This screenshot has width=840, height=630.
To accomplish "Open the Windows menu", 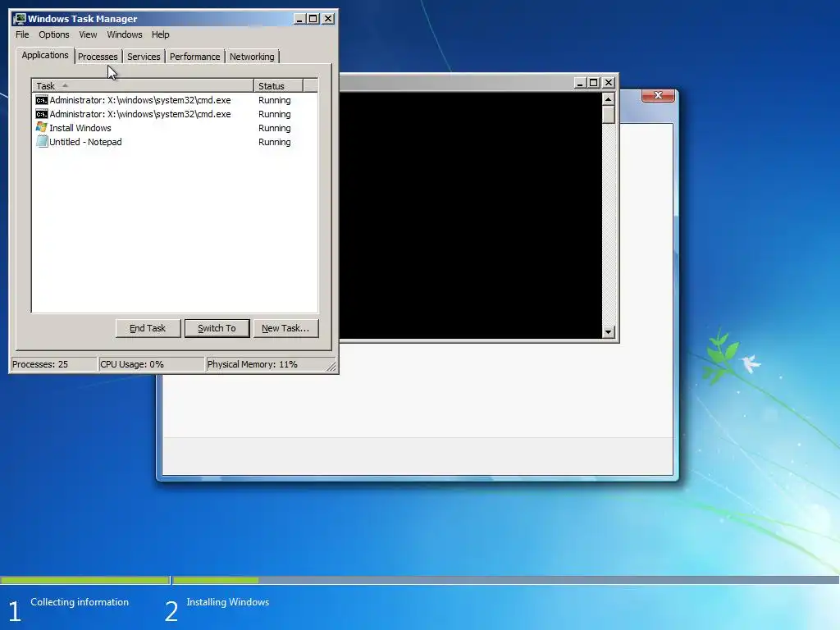I will coord(125,34).
